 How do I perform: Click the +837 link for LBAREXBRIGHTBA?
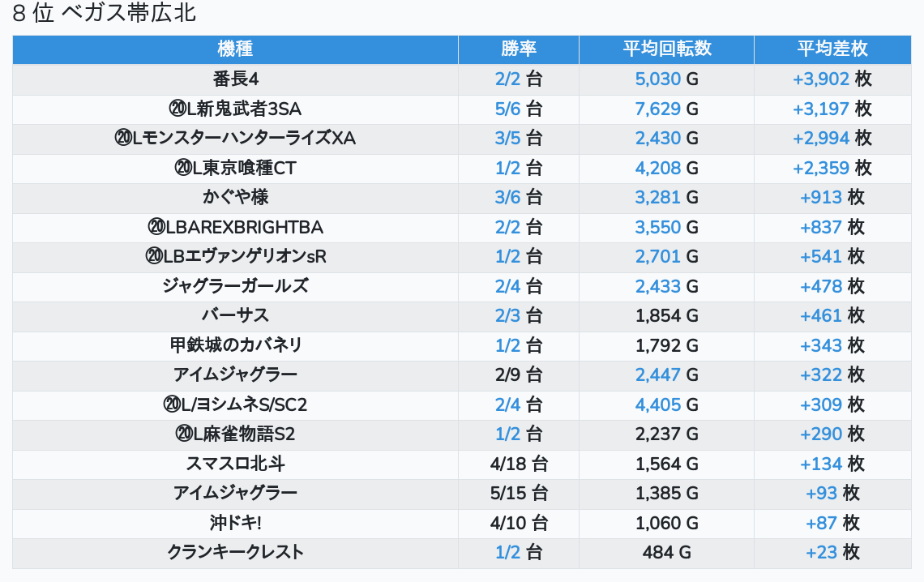(821, 227)
